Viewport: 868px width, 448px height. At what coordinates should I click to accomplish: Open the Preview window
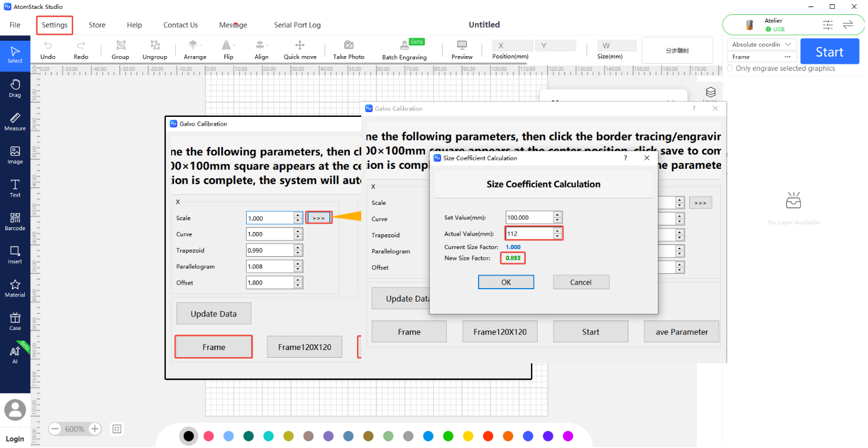(x=462, y=50)
